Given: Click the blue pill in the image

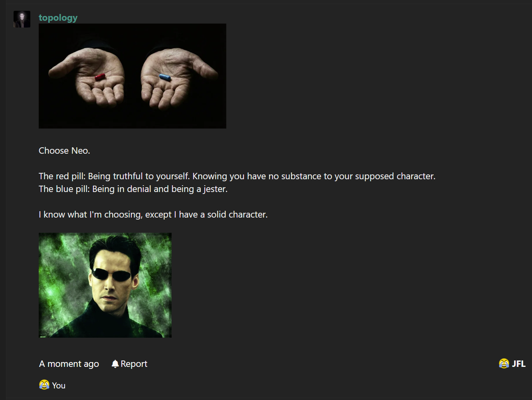Looking at the screenshot, I should (165, 77).
